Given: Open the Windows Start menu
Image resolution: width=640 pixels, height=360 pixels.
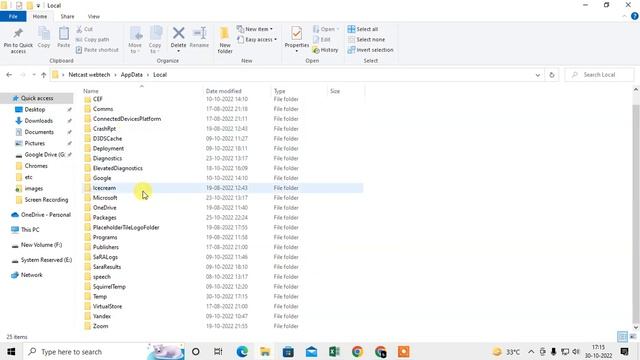Looking at the screenshot, I should click(x=11, y=352).
